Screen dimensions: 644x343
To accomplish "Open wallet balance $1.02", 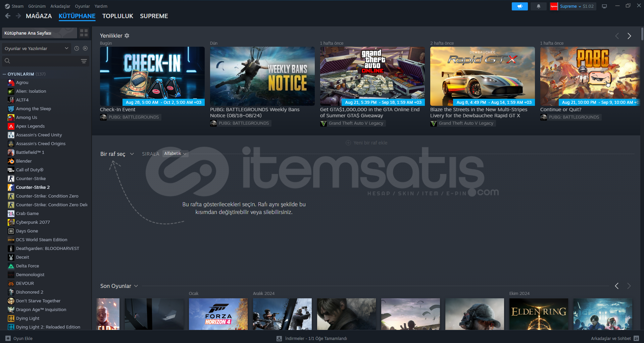I will (588, 6).
